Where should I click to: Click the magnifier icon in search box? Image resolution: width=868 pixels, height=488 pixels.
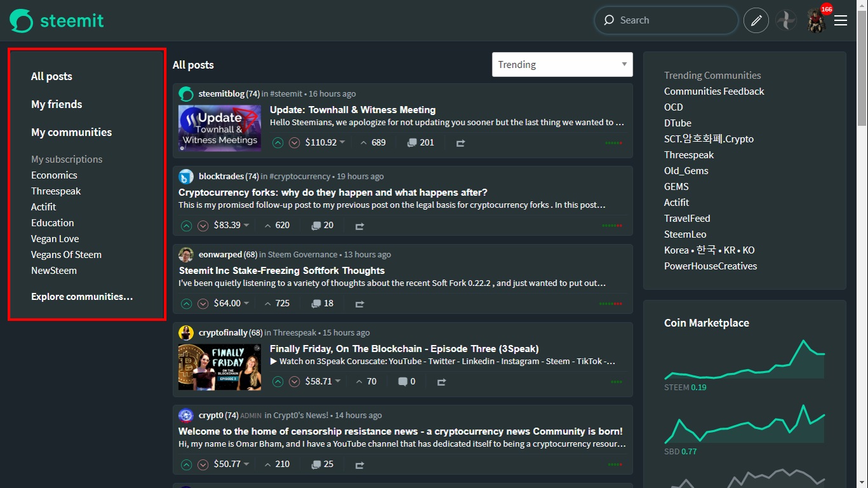[609, 20]
